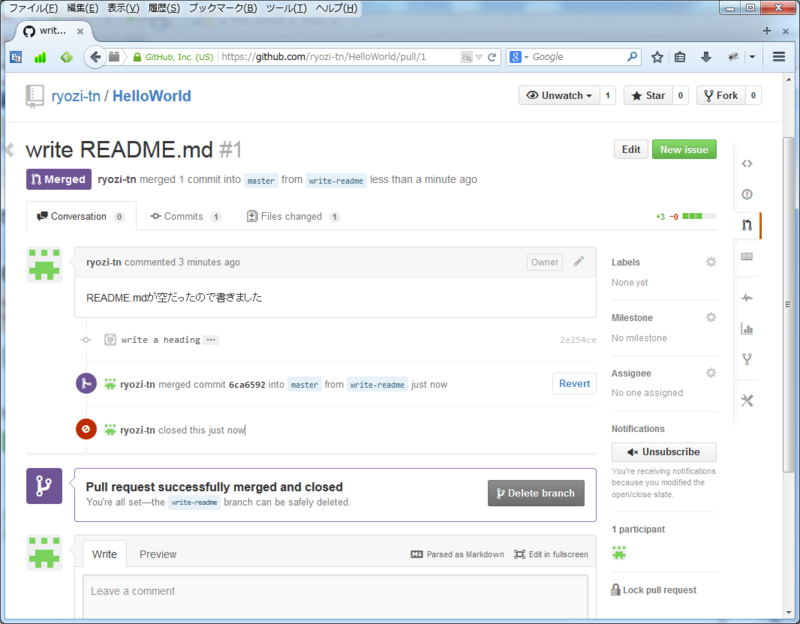Screen dimensions: 800x624
Task: Switch to the Commits tab
Action: [x=185, y=216]
